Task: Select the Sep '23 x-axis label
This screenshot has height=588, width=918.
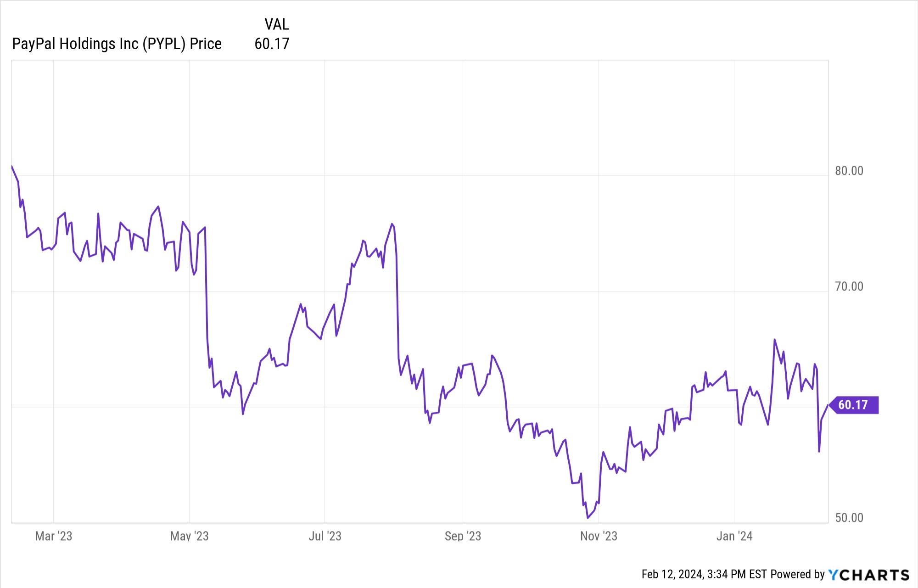Action: (x=463, y=536)
